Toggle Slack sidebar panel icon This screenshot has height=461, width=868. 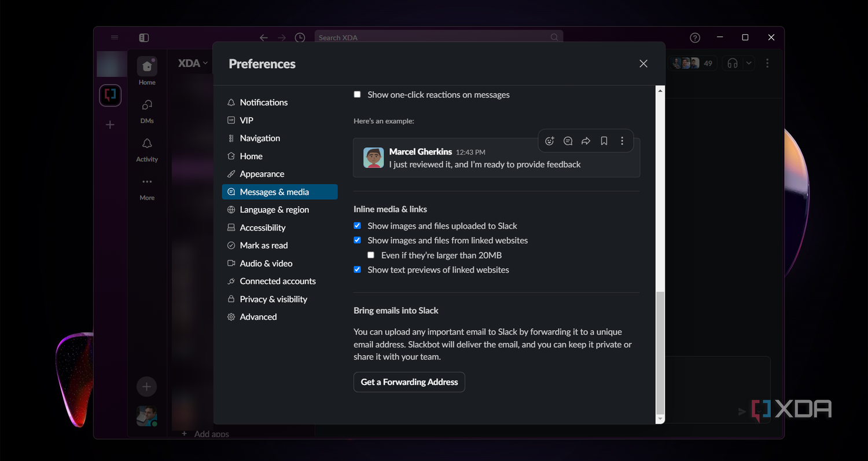tap(144, 38)
